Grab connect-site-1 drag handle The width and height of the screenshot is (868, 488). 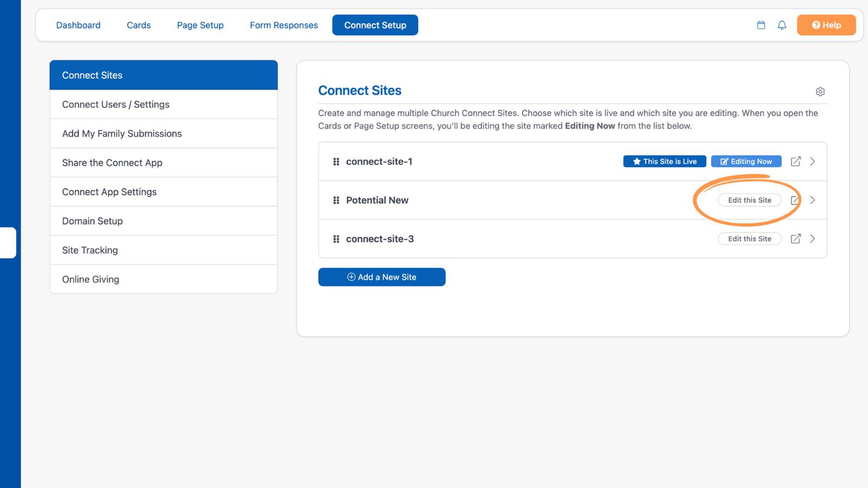pos(336,162)
